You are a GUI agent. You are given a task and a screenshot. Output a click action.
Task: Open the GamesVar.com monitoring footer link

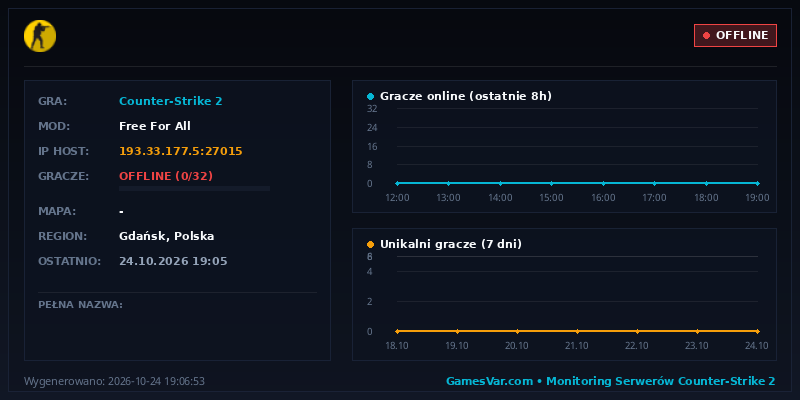[611, 381]
